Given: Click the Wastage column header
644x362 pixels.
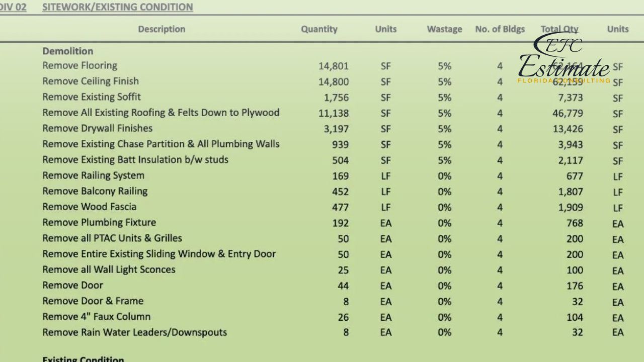Looking at the screenshot, I should coord(444,29).
